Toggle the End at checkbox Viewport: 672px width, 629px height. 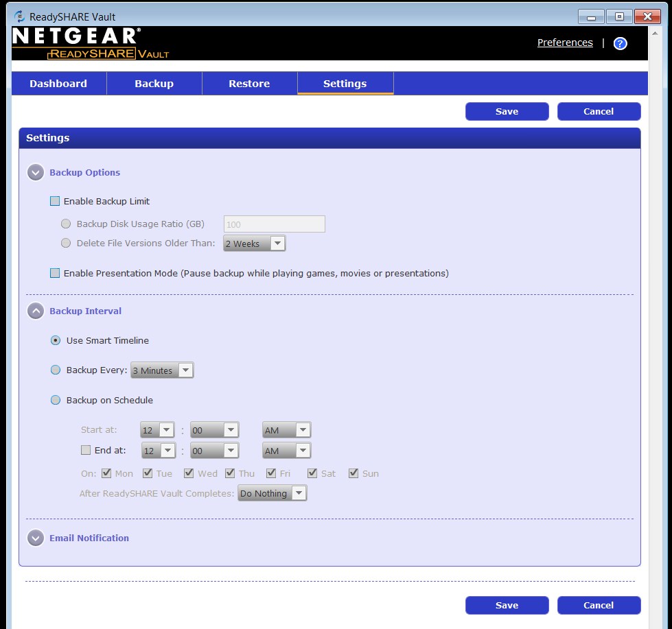[x=86, y=450]
